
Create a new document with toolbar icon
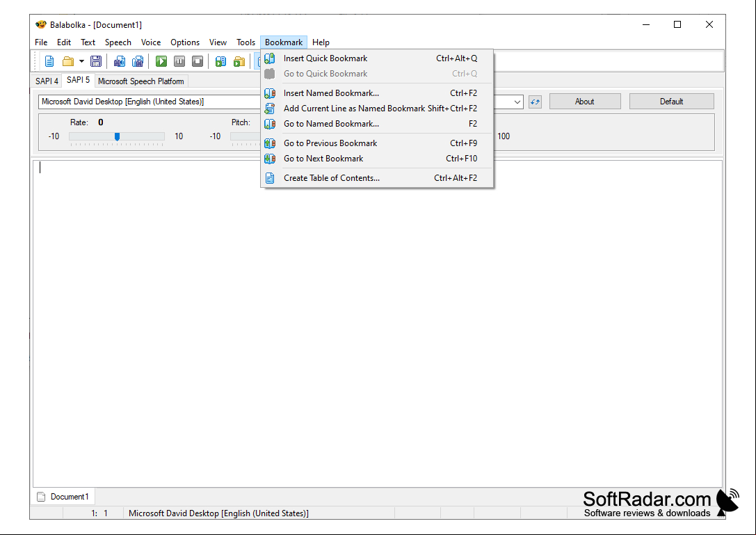pyautogui.click(x=49, y=61)
